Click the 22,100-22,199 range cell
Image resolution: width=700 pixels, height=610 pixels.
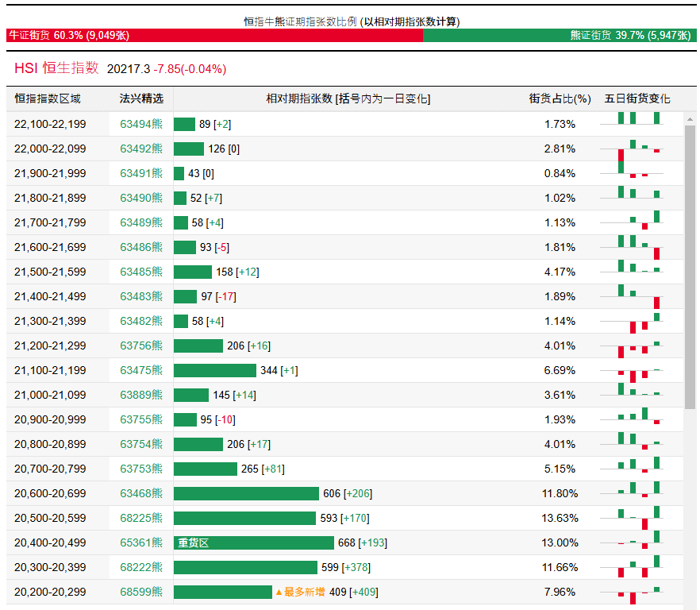tap(50, 124)
